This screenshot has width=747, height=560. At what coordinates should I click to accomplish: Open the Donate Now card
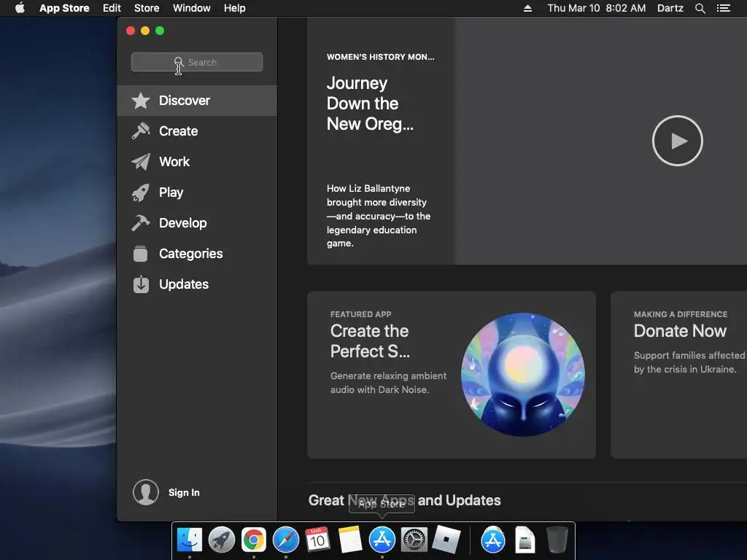point(679,375)
